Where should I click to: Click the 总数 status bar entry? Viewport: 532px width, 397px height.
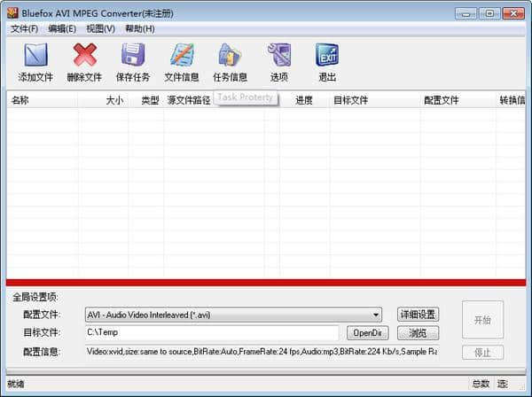coord(481,384)
